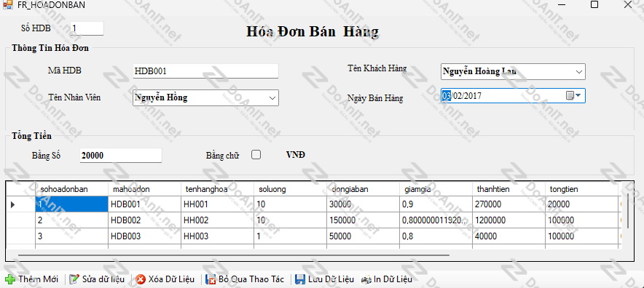Select the 50000 dongiaban cell
The height and width of the screenshot is (288, 644).
tap(363, 236)
